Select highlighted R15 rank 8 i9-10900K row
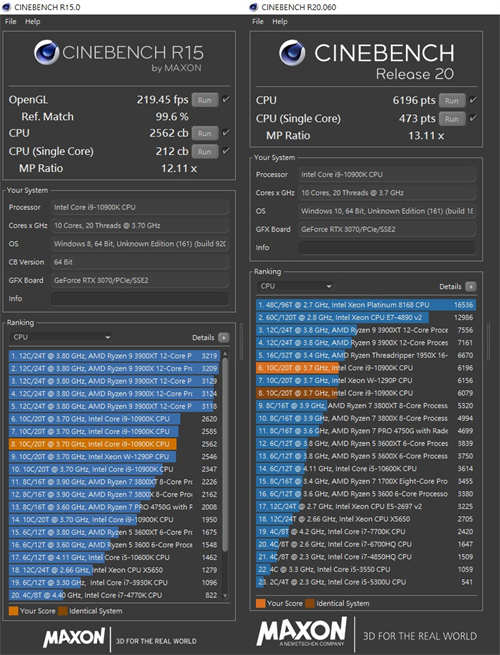The height and width of the screenshot is (655, 500). [x=114, y=444]
